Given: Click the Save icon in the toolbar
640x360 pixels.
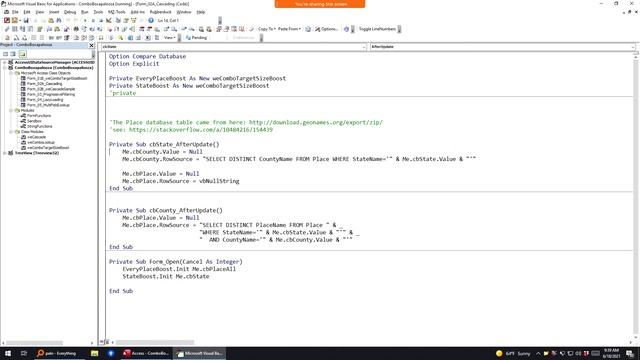Looking at the screenshot, I should click(26, 20).
